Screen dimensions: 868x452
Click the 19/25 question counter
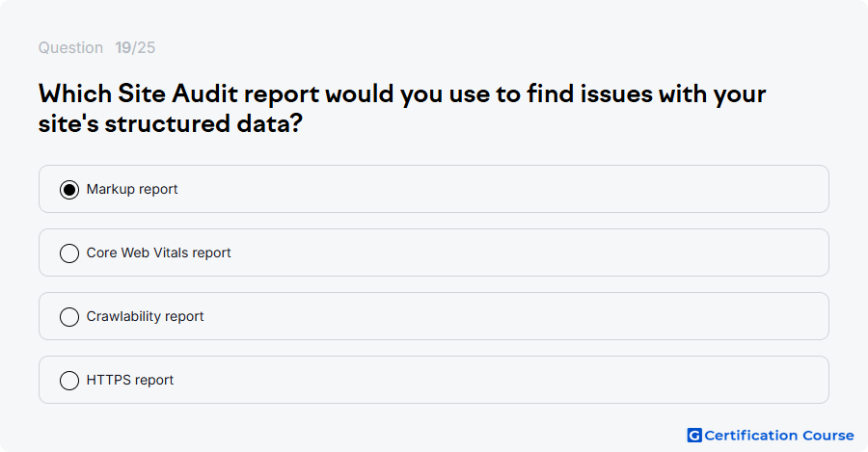135,47
